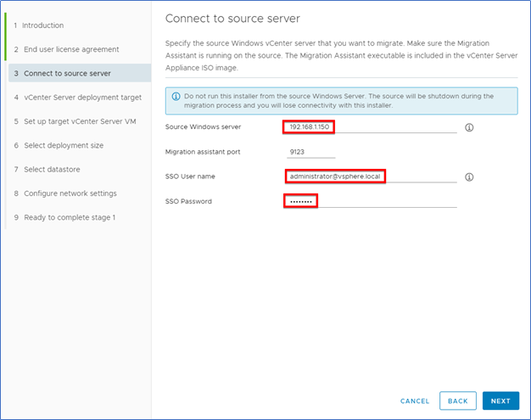Open Select deployment size step

[59, 146]
